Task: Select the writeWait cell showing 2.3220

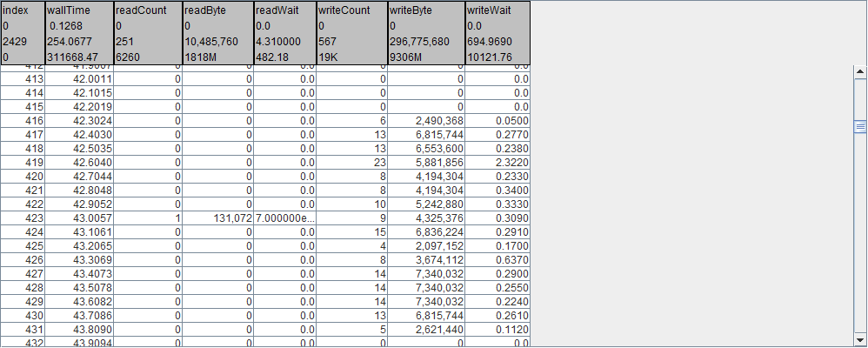Action: [x=497, y=163]
